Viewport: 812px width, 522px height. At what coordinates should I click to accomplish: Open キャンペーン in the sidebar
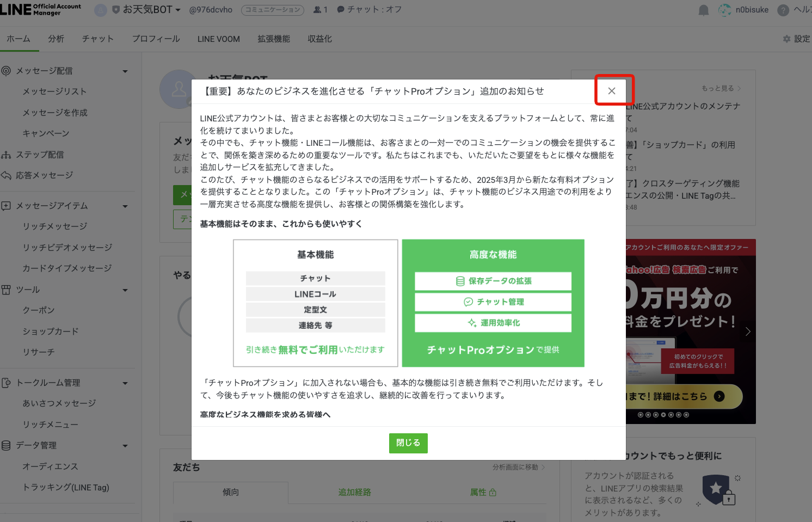click(46, 133)
